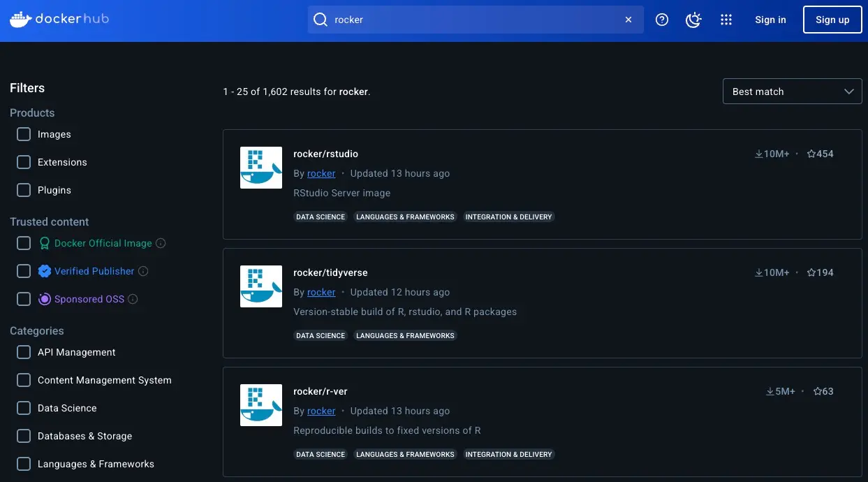Click the info icon beside Docker Official Image

(x=161, y=243)
